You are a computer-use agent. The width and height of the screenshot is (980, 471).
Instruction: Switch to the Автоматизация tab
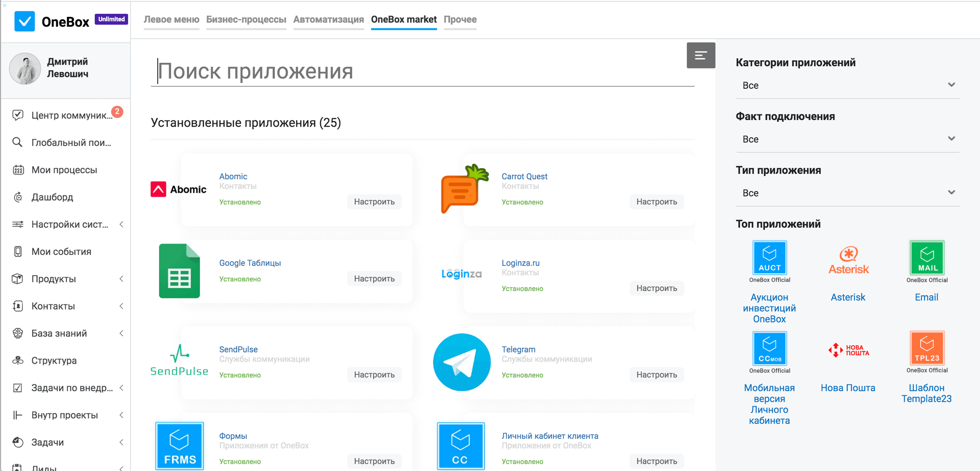coord(329,19)
